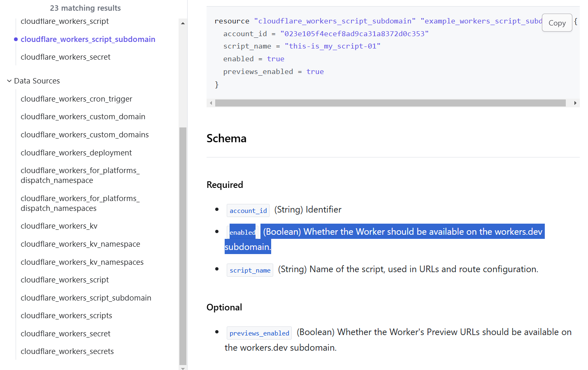
Task: Open cloudflare_workers_for_platforms_dispatch_namespaces data source
Action: [80, 203]
